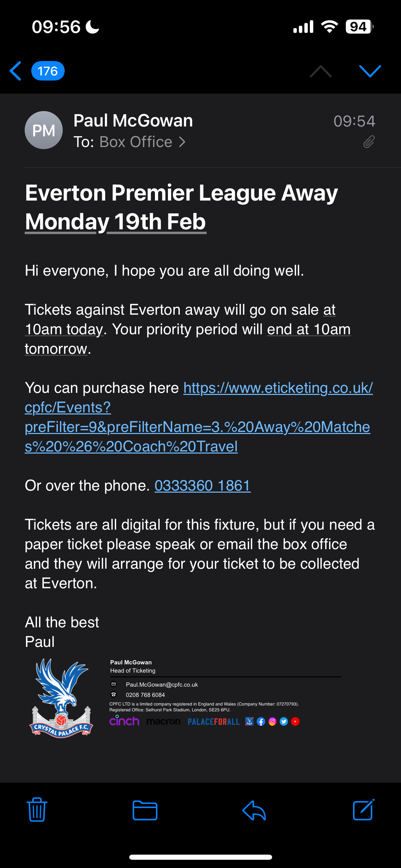Go to next message with down arrow
Image resolution: width=401 pixels, height=868 pixels.
(370, 71)
